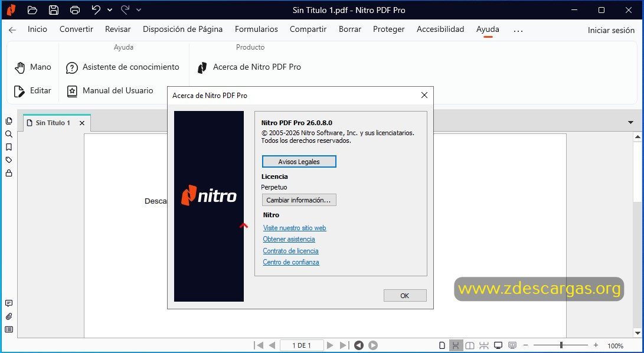Click Cambiar información... button

coord(299,200)
